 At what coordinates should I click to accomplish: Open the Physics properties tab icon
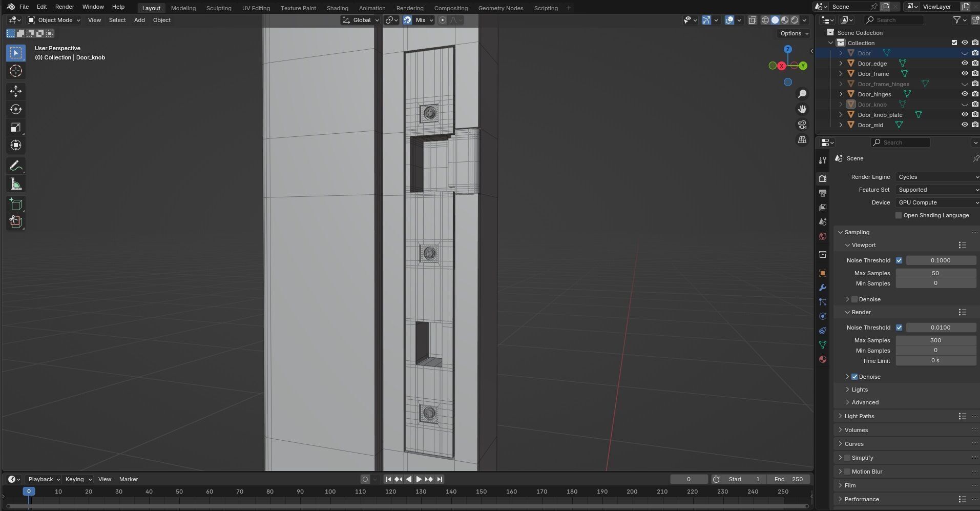pos(823,316)
